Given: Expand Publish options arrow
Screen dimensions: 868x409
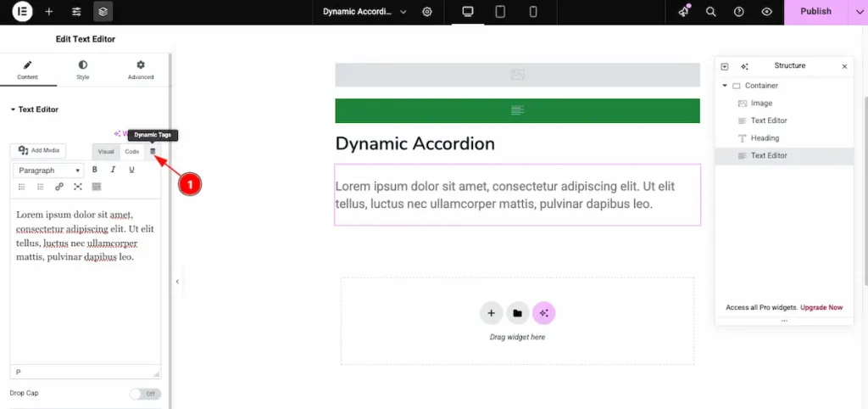Looking at the screenshot, I should click(x=852, y=12).
